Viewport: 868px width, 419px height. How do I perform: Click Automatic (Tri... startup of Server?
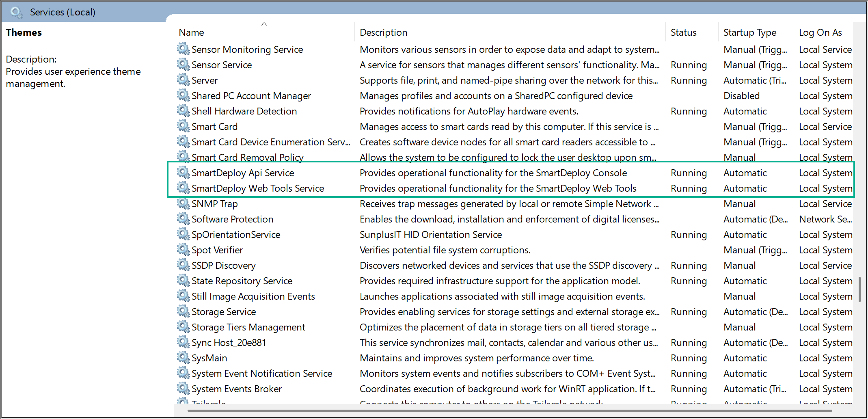click(755, 80)
